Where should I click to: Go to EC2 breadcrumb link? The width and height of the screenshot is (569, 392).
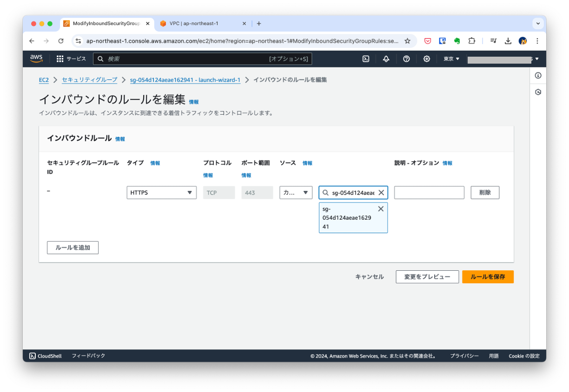click(44, 80)
